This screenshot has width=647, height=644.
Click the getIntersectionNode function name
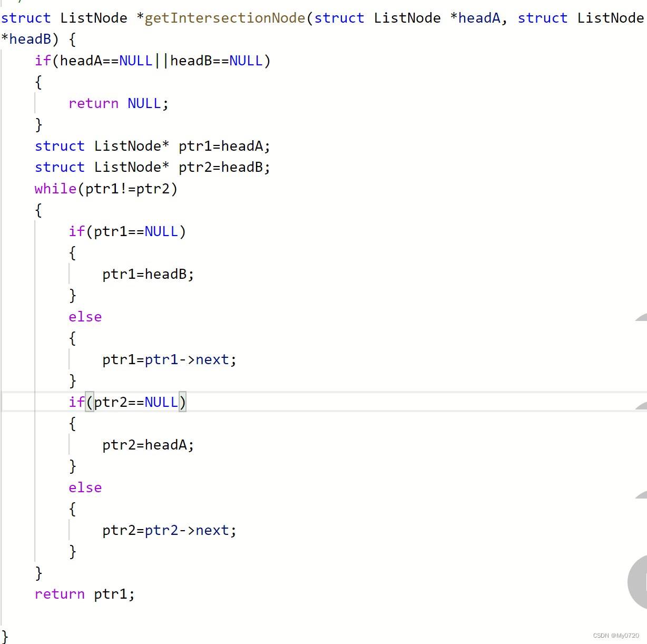tap(225, 18)
